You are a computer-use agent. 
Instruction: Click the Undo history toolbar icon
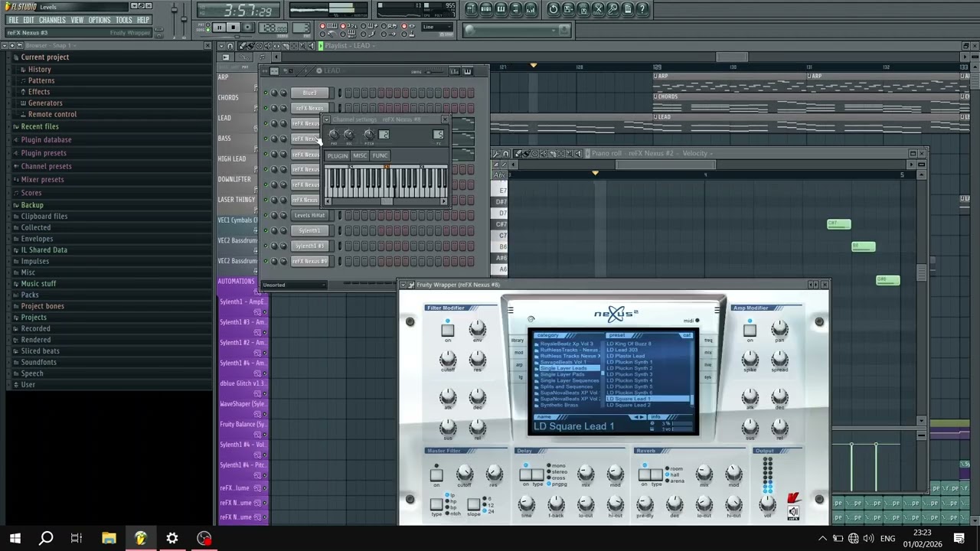tap(554, 9)
